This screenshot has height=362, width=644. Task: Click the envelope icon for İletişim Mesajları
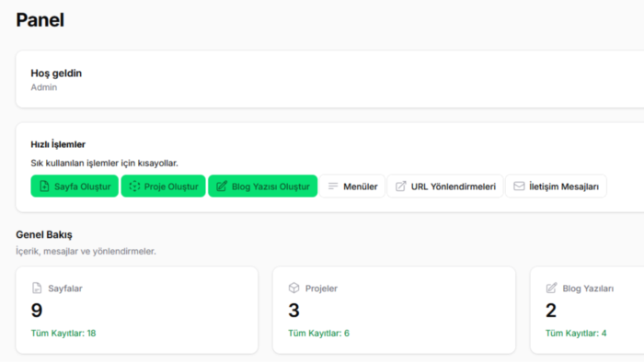coord(519,187)
